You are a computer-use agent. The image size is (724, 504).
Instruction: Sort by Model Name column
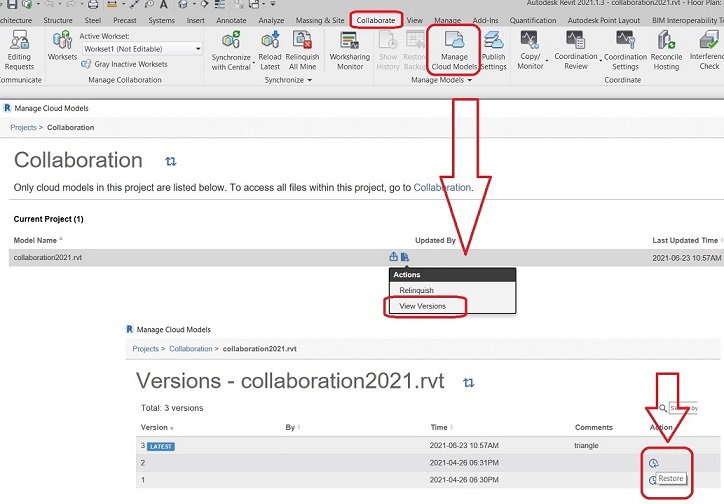tap(38, 240)
